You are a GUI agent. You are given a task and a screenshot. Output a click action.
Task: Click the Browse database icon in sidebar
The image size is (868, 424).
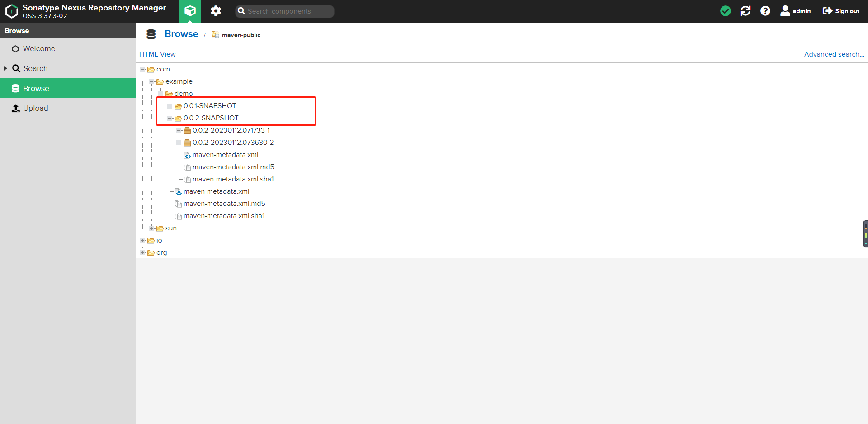[x=15, y=88]
